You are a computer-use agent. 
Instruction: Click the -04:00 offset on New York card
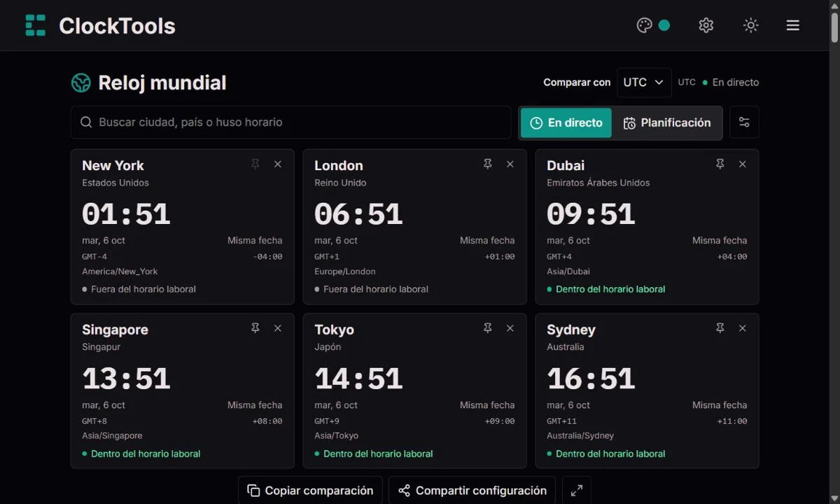(x=267, y=257)
